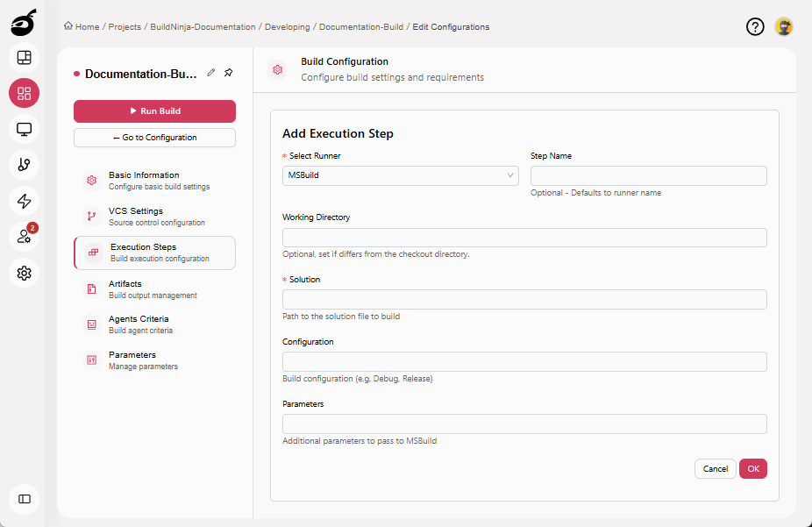This screenshot has height=527, width=812.
Task: Click the BuildNinja logo icon
Action: tap(24, 22)
